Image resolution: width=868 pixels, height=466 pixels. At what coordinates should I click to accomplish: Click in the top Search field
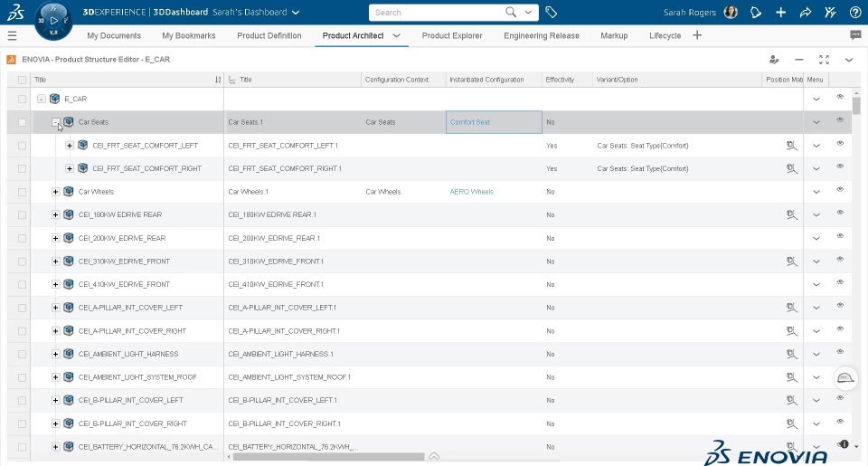point(438,12)
